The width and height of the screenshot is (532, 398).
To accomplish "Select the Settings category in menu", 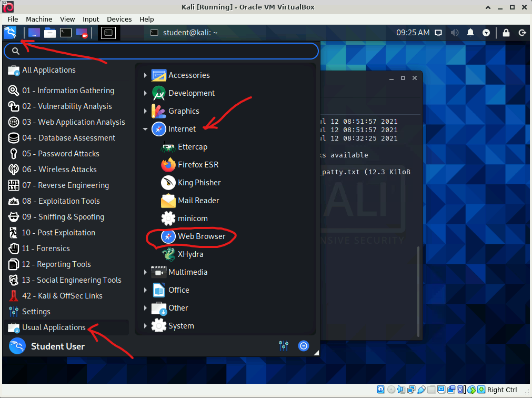I will 66,312.
